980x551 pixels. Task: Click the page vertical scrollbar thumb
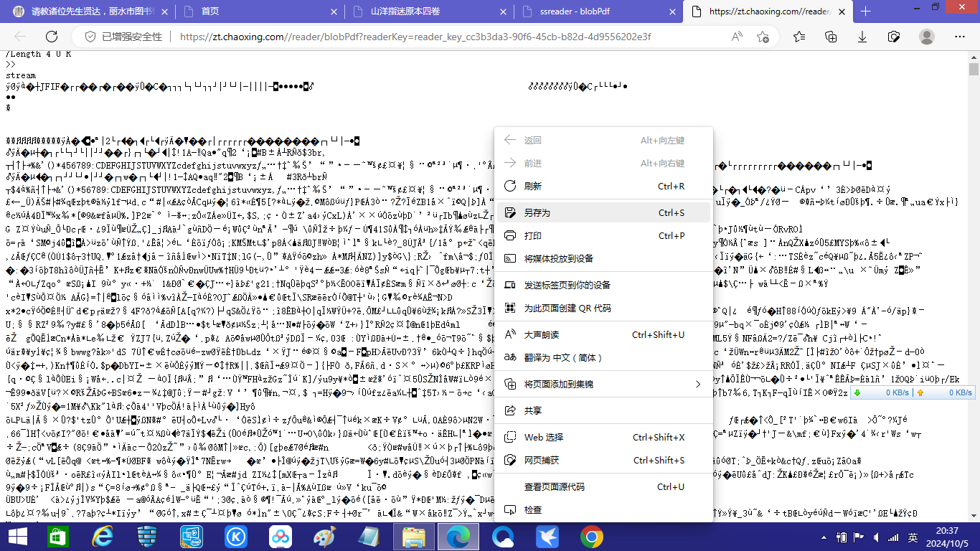point(974,69)
